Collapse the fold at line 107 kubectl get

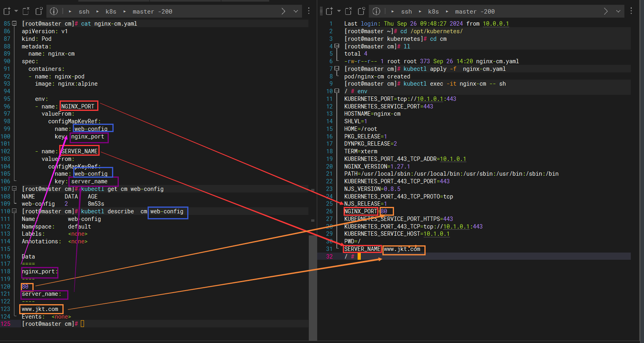[x=14, y=189]
